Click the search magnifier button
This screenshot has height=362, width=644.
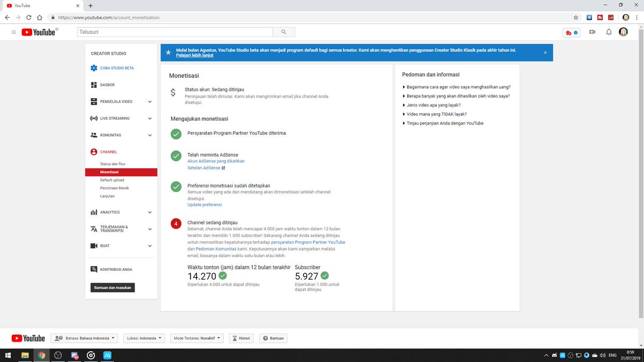[x=283, y=32]
